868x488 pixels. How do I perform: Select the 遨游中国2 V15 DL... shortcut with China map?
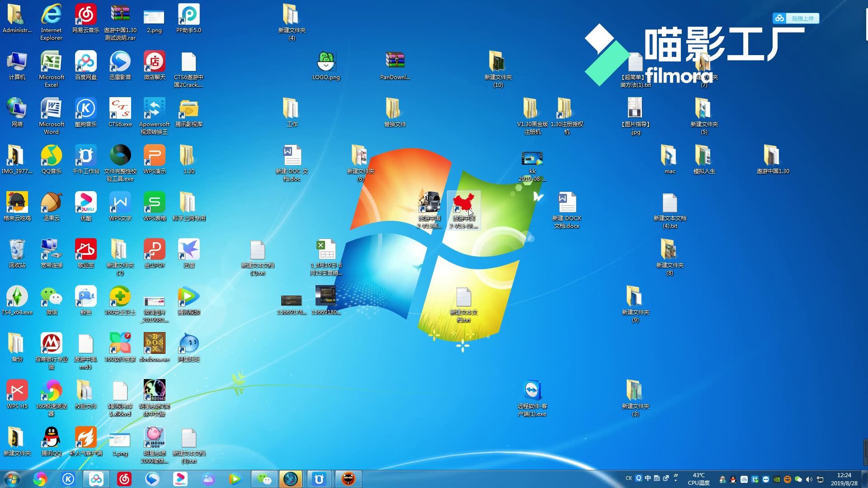point(463,210)
